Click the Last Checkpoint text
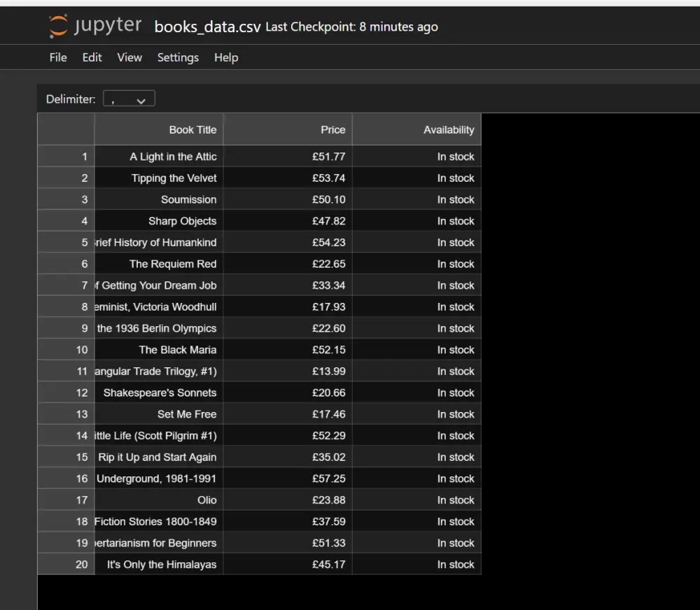Viewport: 700px width, 610px height. [x=352, y=27]
